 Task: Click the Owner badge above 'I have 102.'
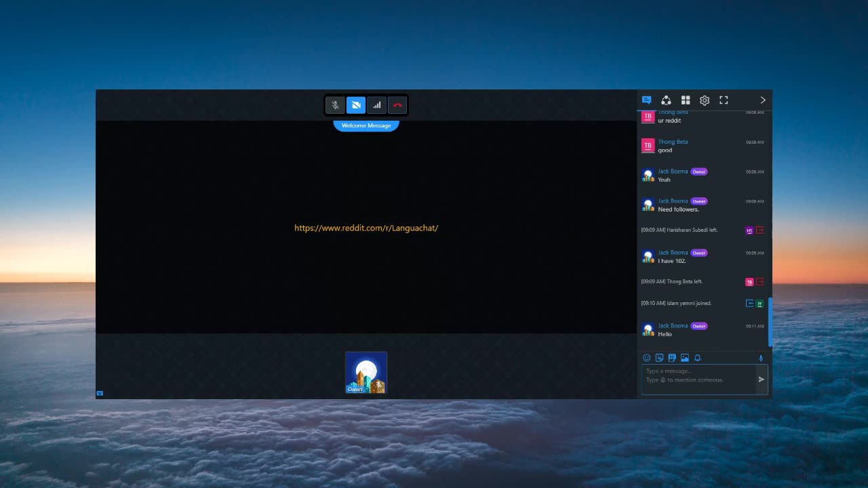(x=699, y=253)
